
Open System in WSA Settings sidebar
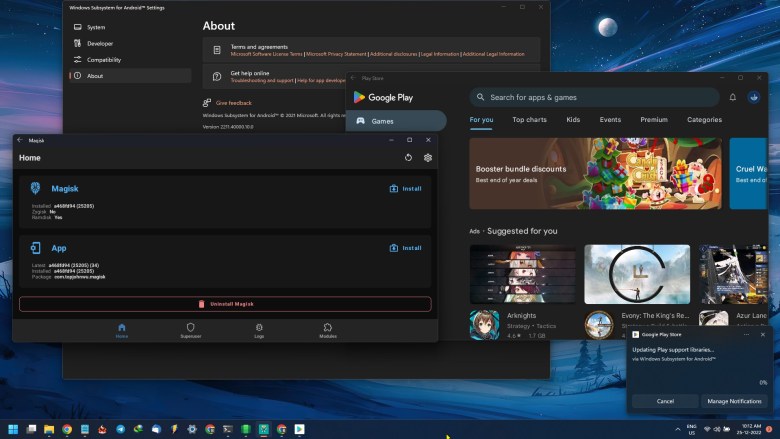click(130, 27)
